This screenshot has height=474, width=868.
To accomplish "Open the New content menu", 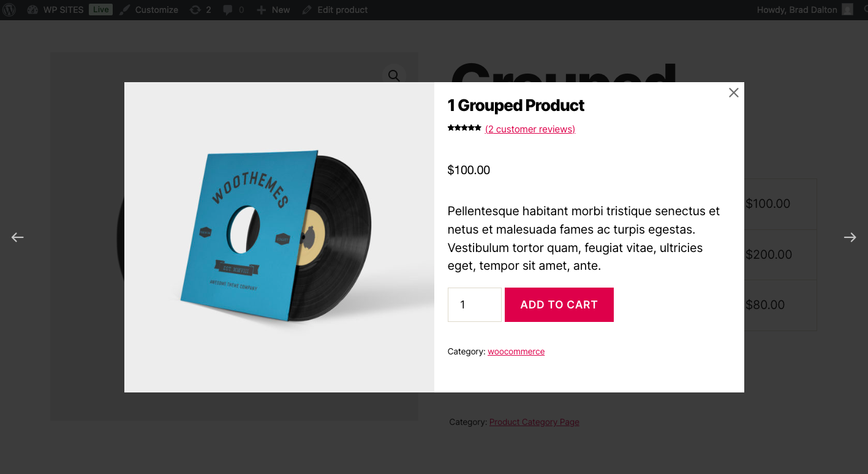I will (x=273, y=10).
